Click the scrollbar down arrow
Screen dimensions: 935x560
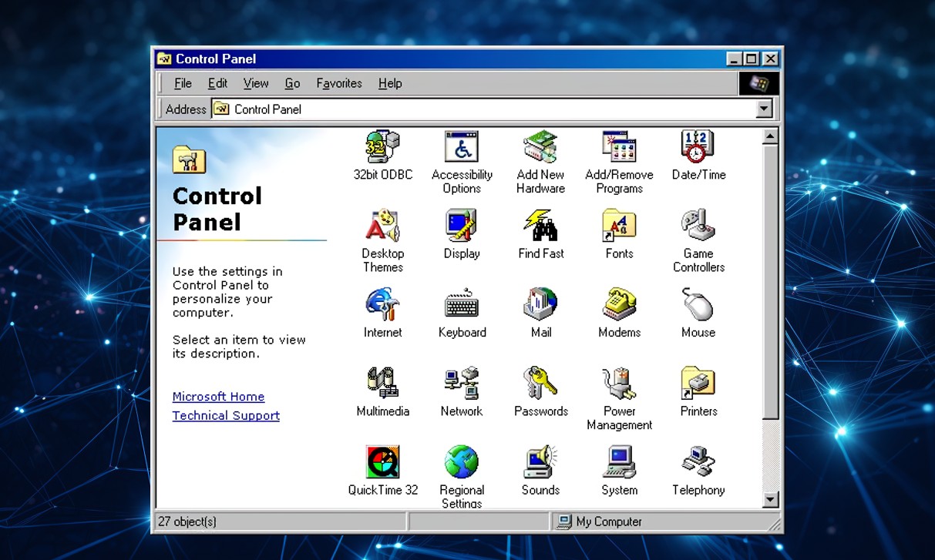[770, 500]
